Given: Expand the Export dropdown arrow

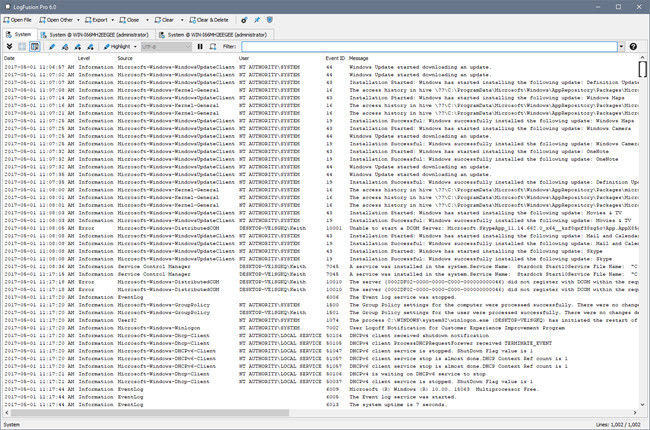Looking at the screenshot, I should point(112,20).
